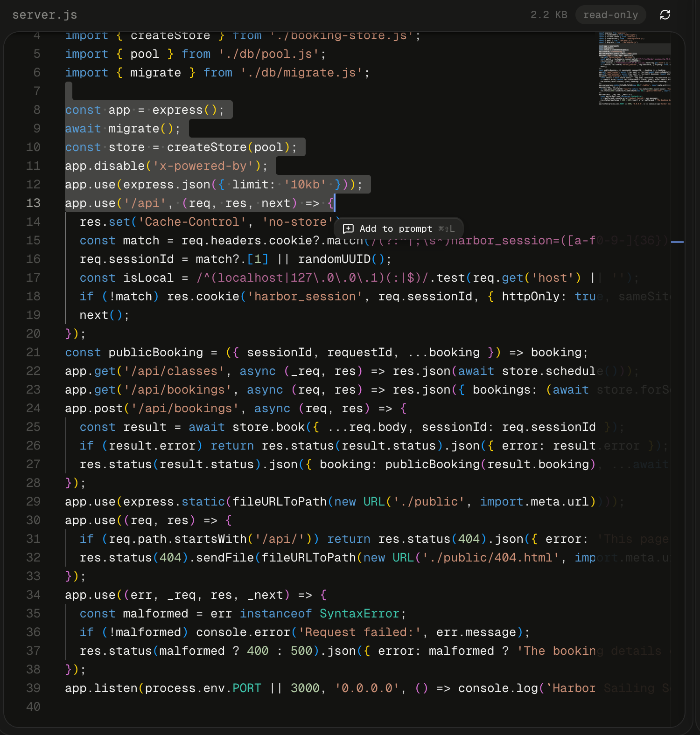
Task: Click the blue scrollbar marker at right edge
Action: [677, 242]
